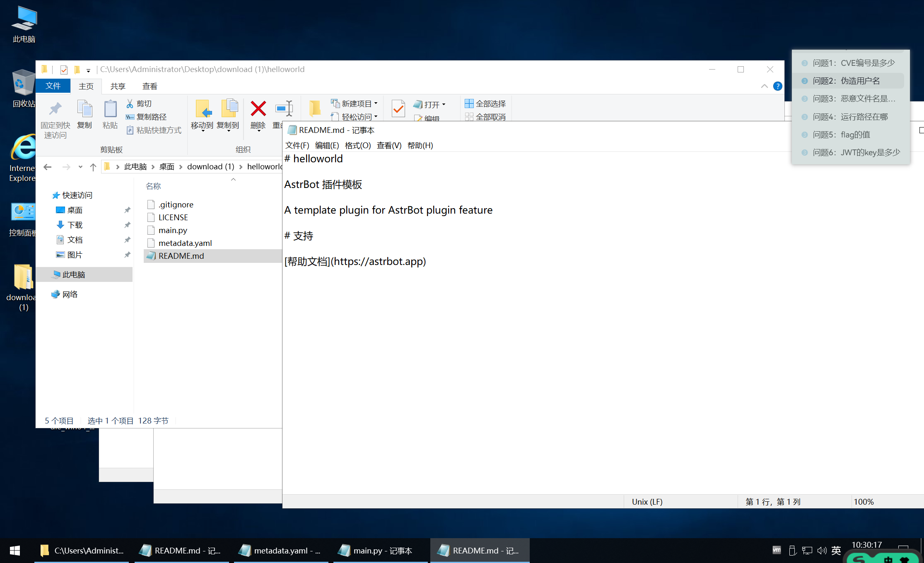Click the Cut scissors icon
The height and width of the screenshot is (563, 924).
(130, 103)
